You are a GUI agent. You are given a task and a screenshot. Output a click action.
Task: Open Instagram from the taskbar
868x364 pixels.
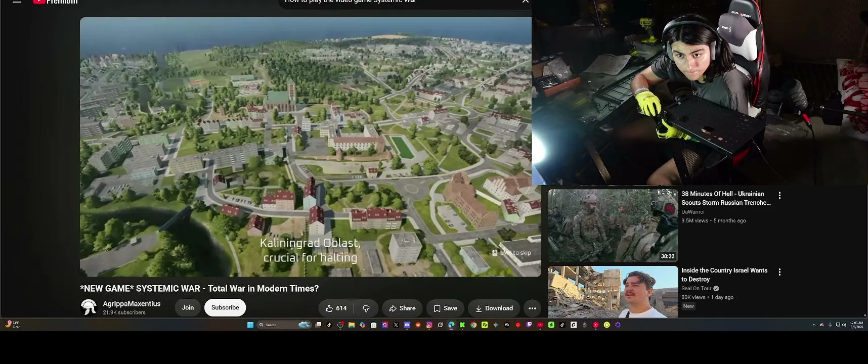click(429, 325)
